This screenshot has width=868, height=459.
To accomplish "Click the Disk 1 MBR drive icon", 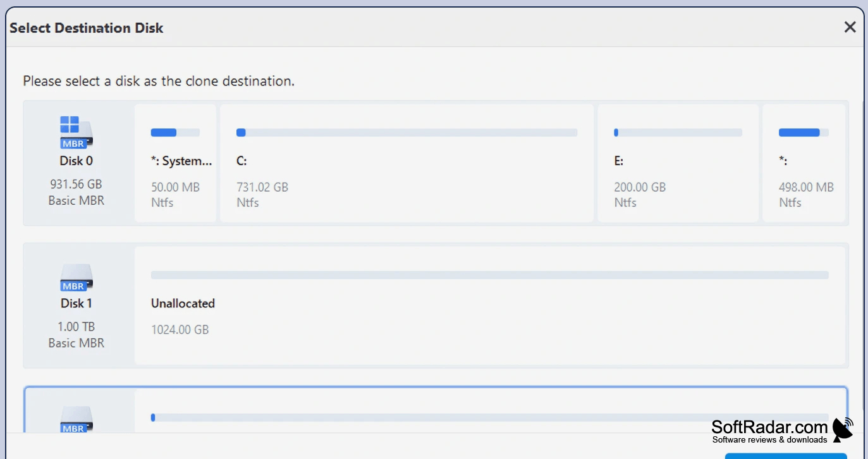I will [x=76, y=278].
